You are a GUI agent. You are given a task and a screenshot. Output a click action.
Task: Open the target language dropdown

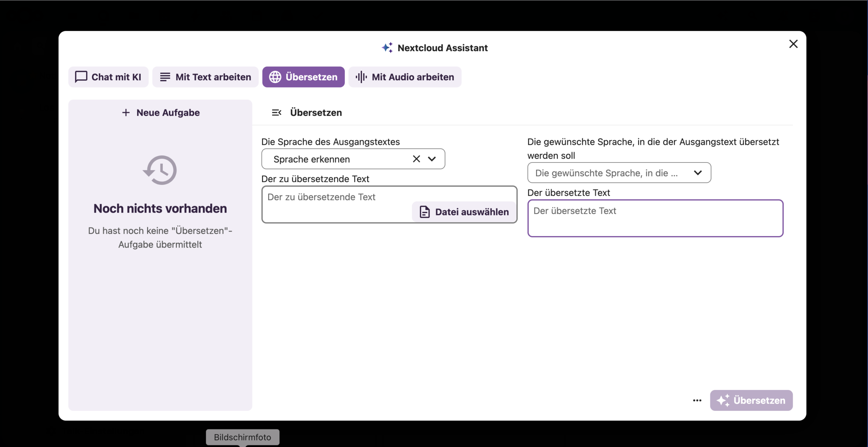coord(619,173)
